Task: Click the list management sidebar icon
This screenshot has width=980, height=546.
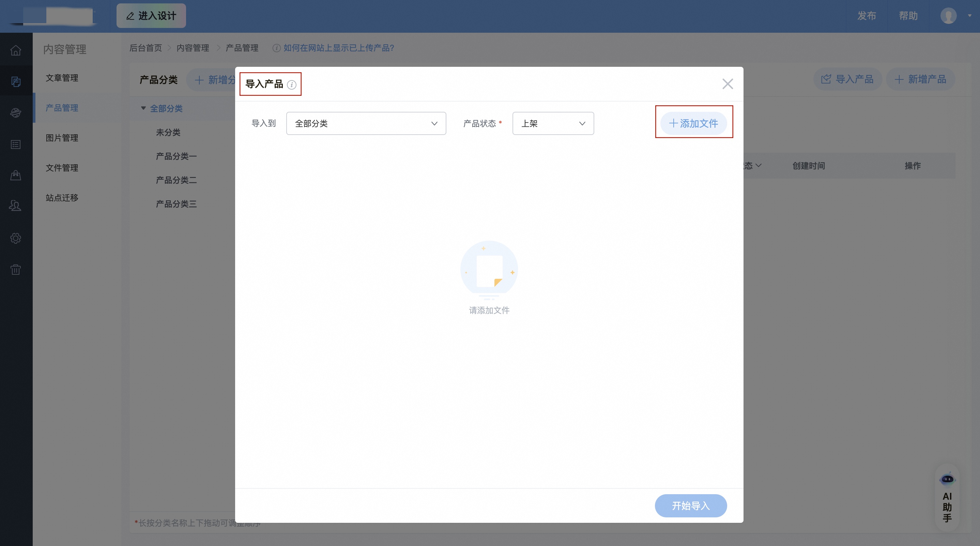Action: [x=16, y=144]
